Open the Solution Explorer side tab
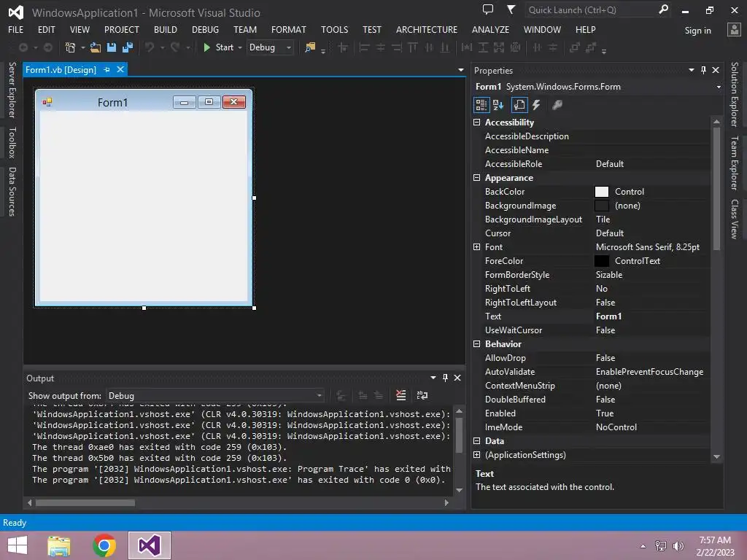 735,94
